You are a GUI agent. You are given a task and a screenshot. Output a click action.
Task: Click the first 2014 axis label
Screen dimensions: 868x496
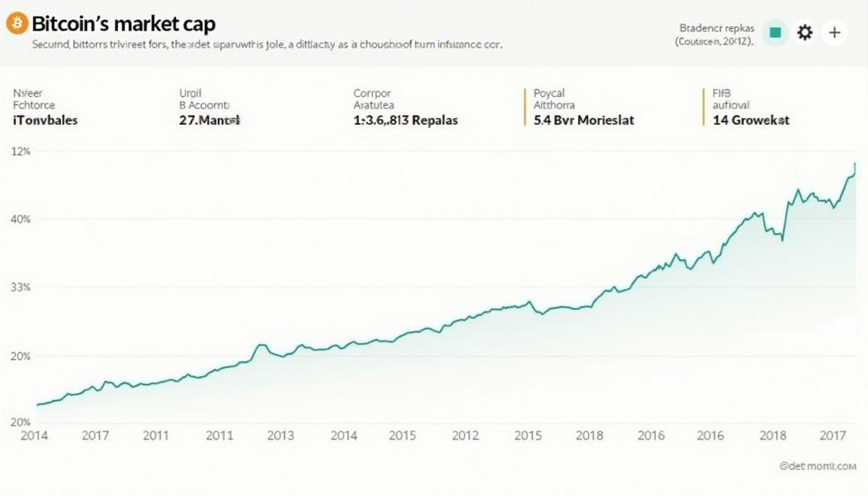coord(34,435)
